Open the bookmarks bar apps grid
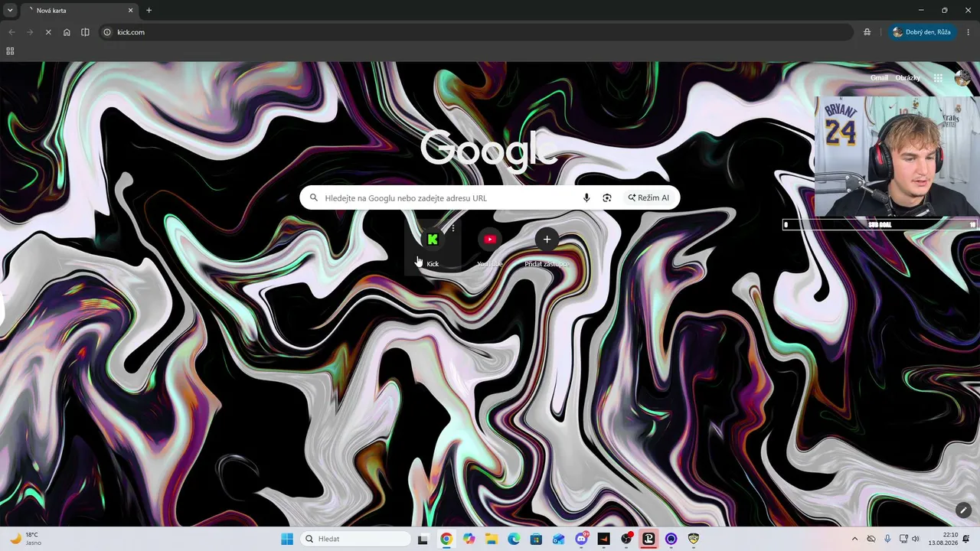The height and width of the screenshot is (551, 980). point(10,51)
